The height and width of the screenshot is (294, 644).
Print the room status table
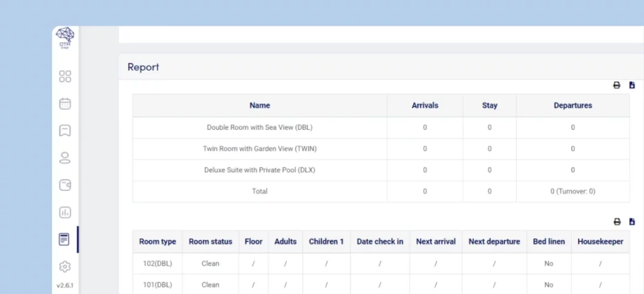coord(617,222)
